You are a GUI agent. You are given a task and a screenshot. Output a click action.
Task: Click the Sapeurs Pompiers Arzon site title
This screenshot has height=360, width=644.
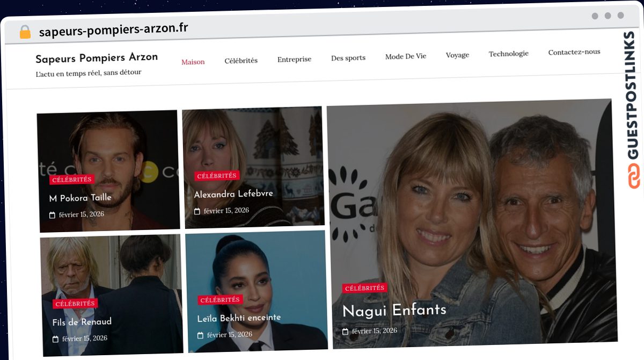coord(97,57)
